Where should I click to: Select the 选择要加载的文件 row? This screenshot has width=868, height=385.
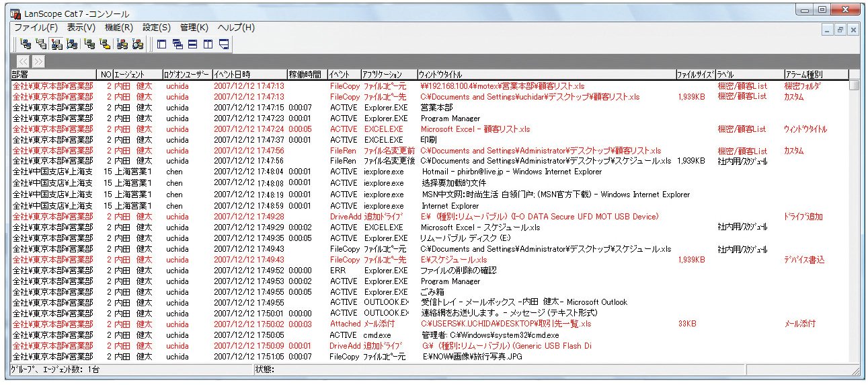[x=430, y=183]
